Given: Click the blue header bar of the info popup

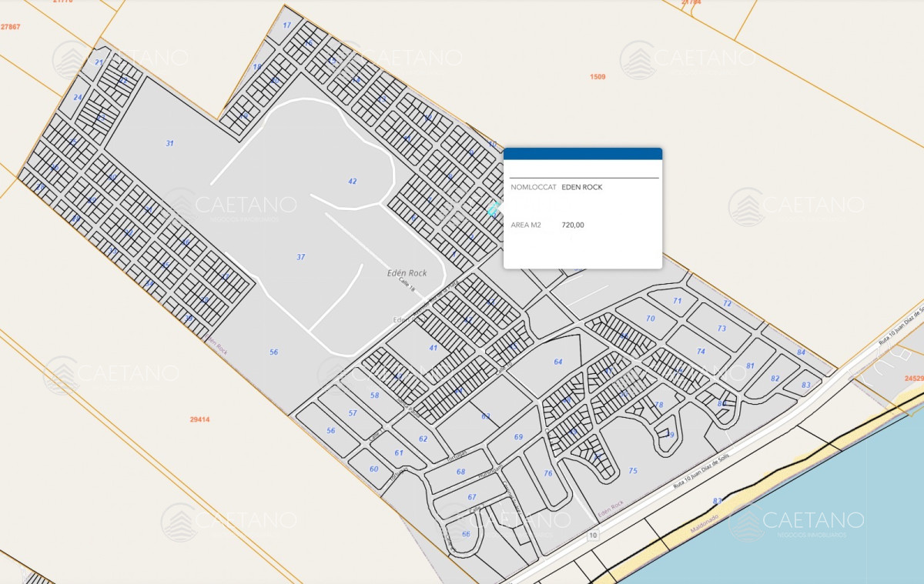Looking at the screenshot, I should pos(583,154).
